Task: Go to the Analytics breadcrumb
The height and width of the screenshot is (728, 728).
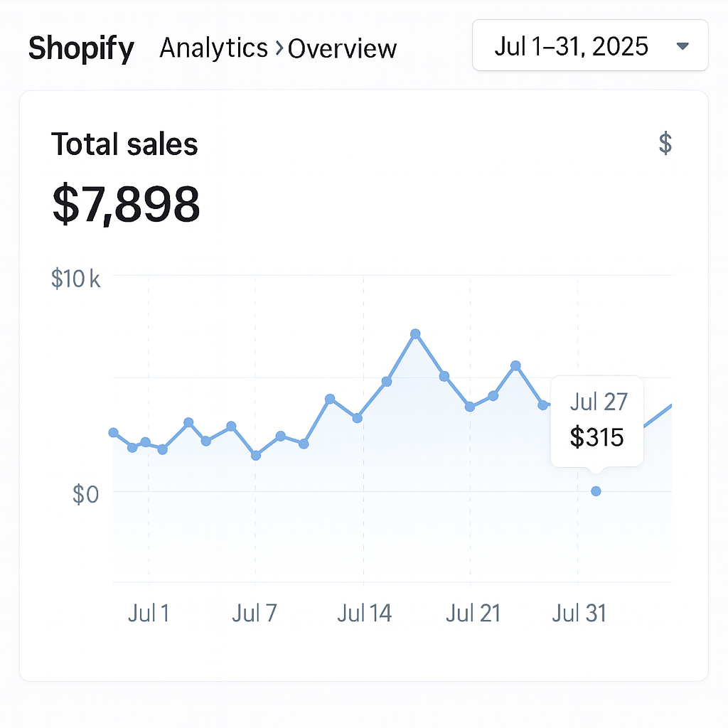Action: 213,48
